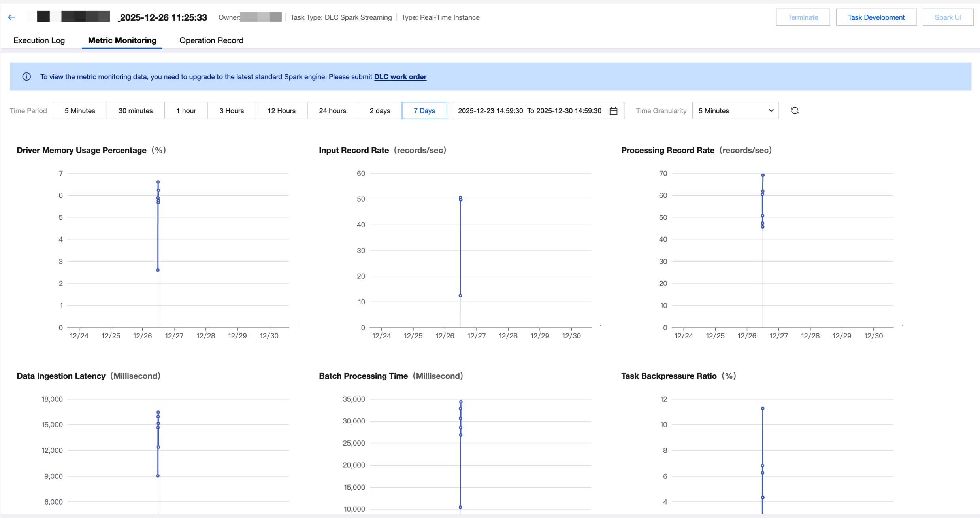The width and height of the screenshot is (980, 518).
Task: Click the Time Granularity dropdown chevron arrow
Action: click(x=771, y=111)
